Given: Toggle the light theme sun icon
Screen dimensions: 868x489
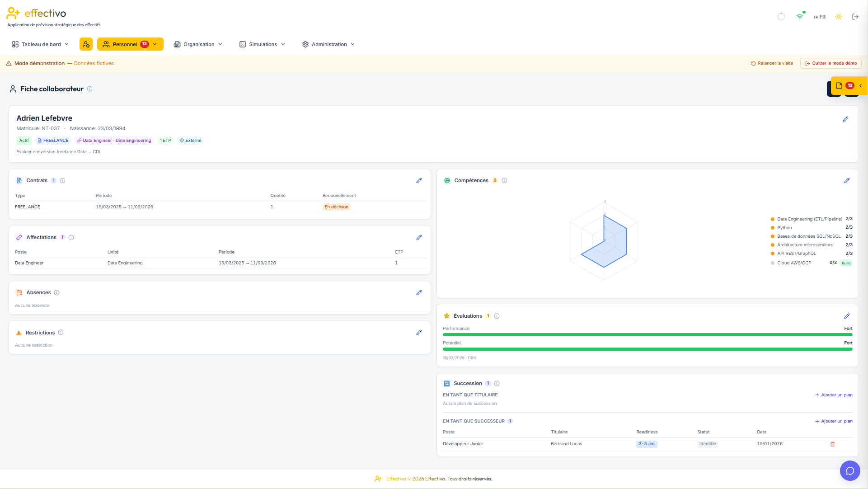Looking at the screenshot, I should [839, 17].
